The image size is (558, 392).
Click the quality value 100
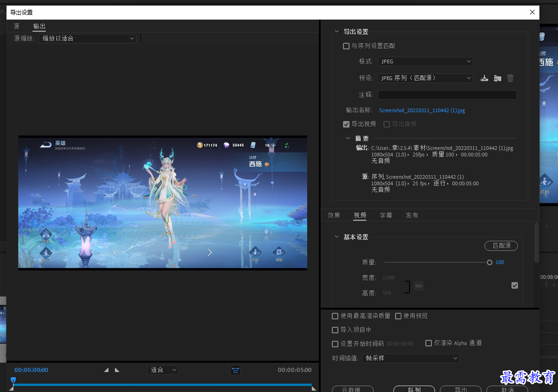tap(500, 263)
